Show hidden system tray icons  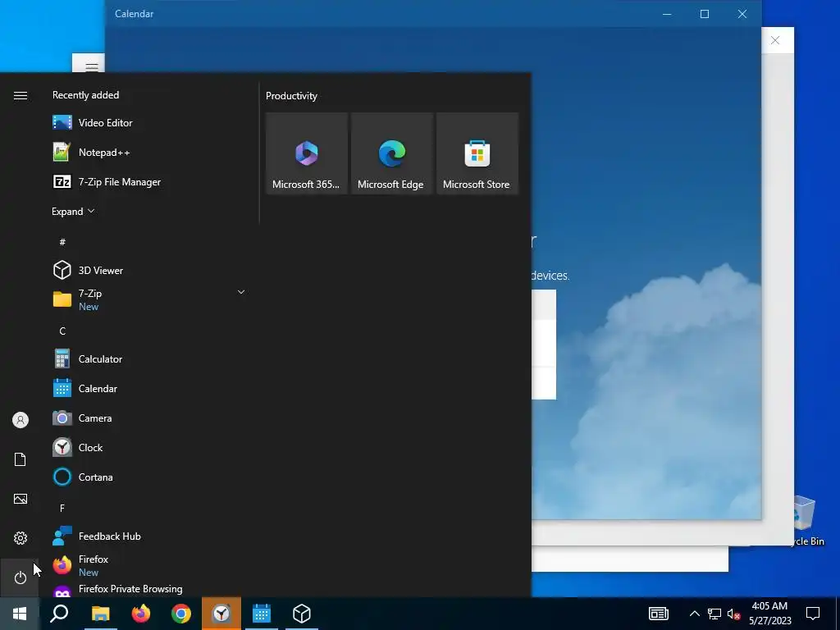click(x=694, y=614)
